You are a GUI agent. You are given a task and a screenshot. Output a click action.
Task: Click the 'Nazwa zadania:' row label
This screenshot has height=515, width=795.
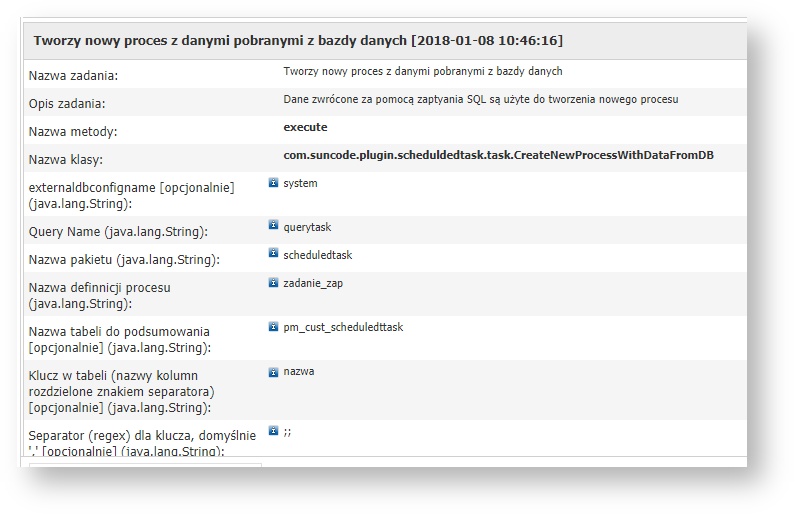(x=73, y=76)
